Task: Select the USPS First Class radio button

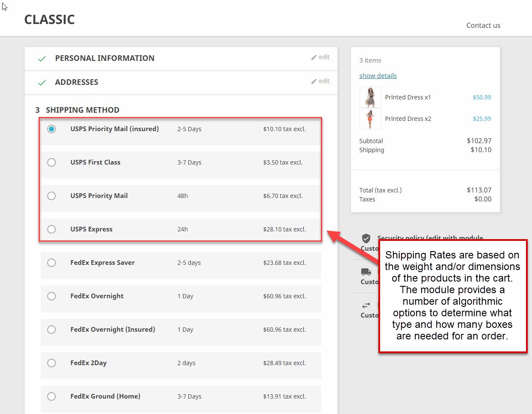Action: click(x=51, y=162)
